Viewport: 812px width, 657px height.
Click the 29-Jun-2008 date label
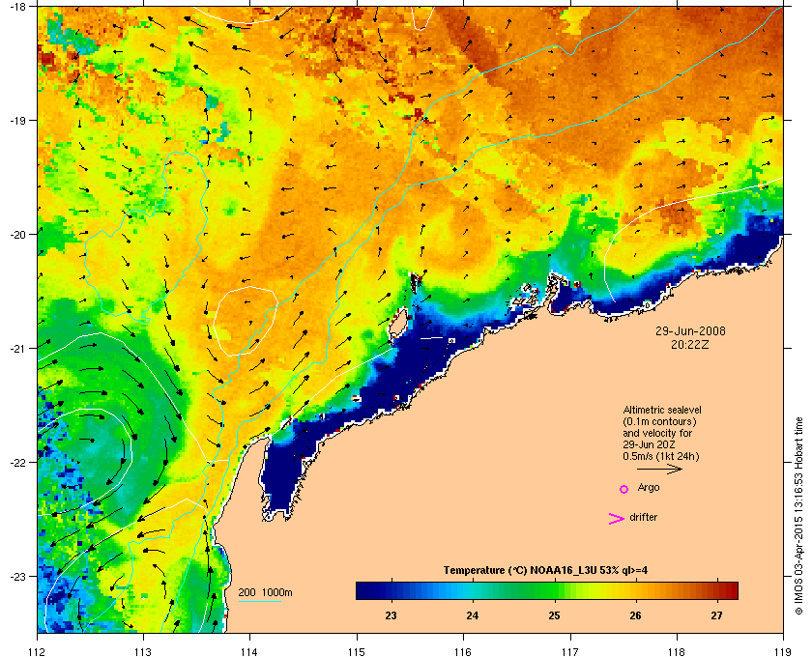point(690,331)
